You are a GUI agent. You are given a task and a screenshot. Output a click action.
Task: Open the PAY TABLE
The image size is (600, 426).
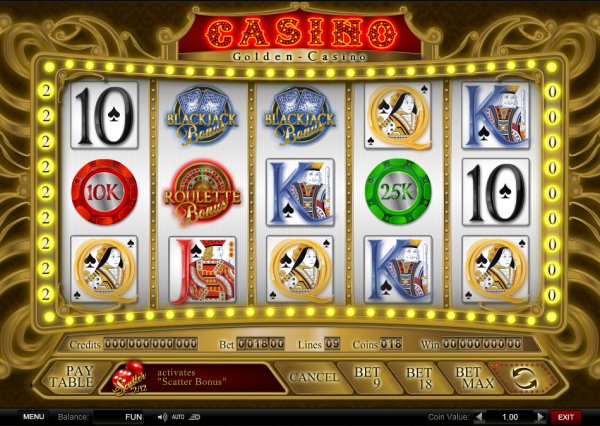[71, 377]
